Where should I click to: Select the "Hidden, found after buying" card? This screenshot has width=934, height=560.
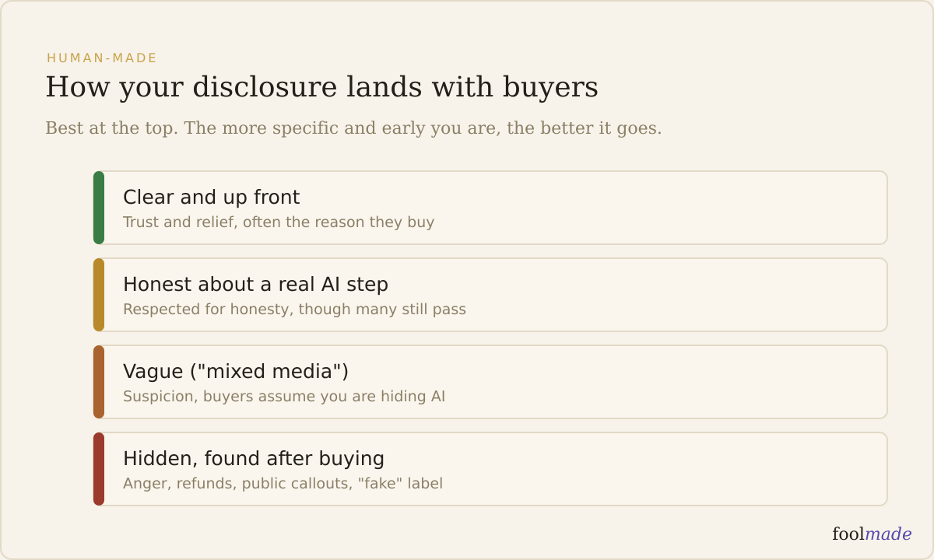[490, 469]
